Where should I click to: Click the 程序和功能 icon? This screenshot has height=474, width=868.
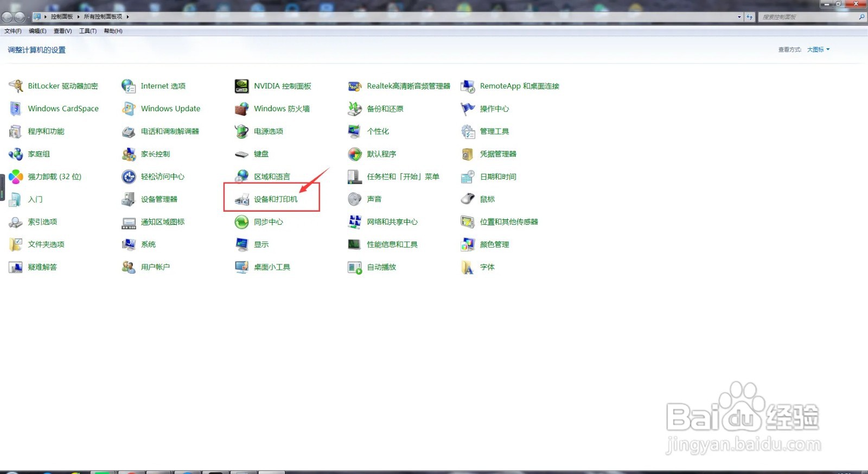click(x=16, y=131)
